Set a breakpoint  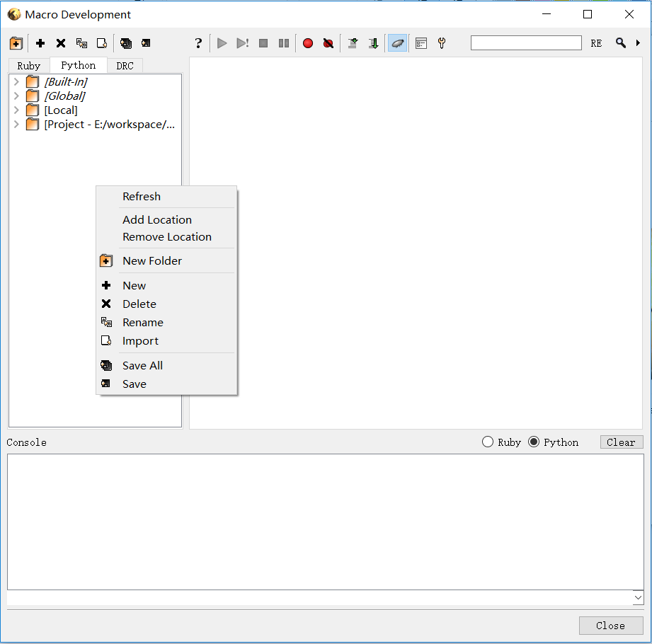[x=307, y=43]
